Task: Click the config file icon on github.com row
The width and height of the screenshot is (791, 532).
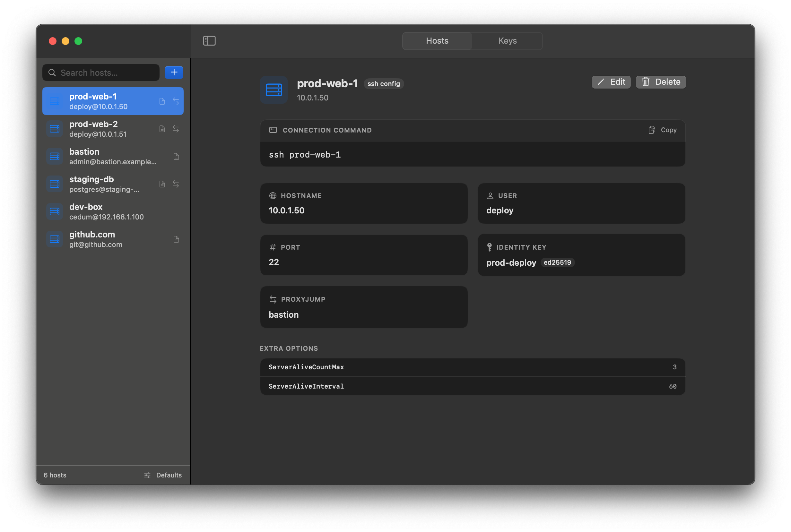Action: click(176, 239)
